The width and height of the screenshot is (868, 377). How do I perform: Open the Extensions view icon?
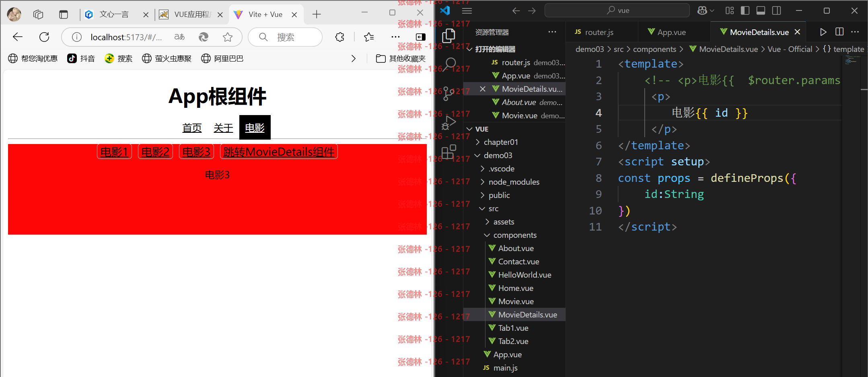[449, 152]
